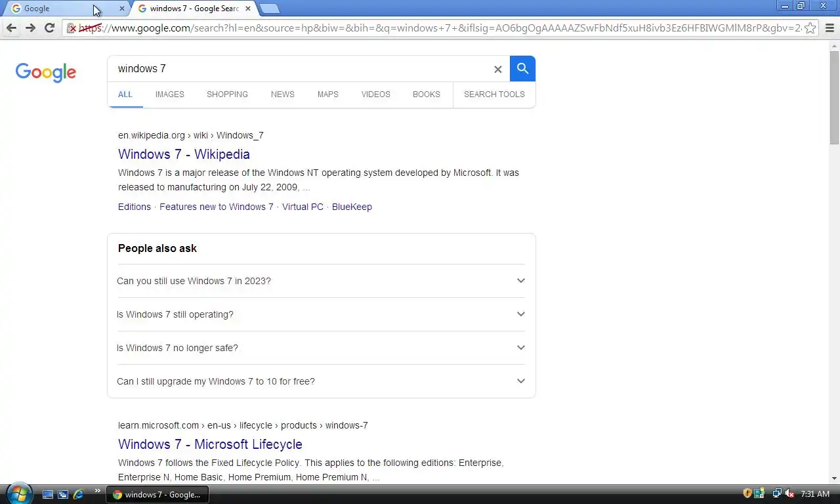Switch to IMAGES results
Image resolution: width=840 pixels, height=504 pixels.
169,94
